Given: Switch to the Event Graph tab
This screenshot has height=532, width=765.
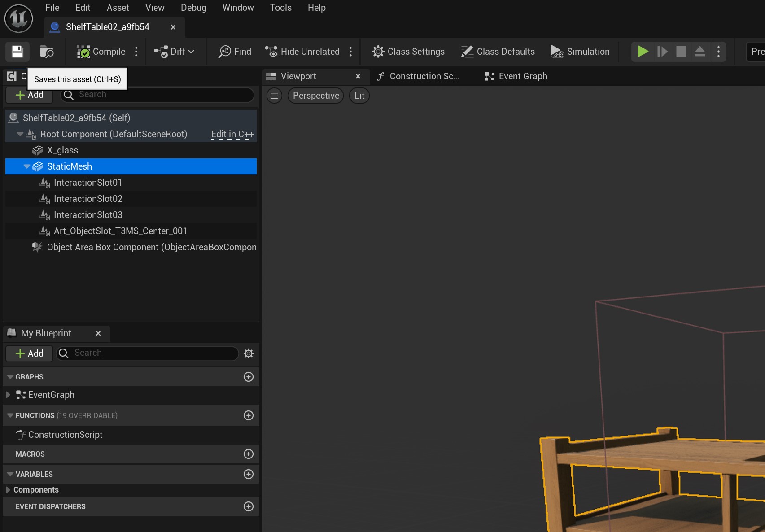Looking at the screenshot, I should click(x=516, y=76).
